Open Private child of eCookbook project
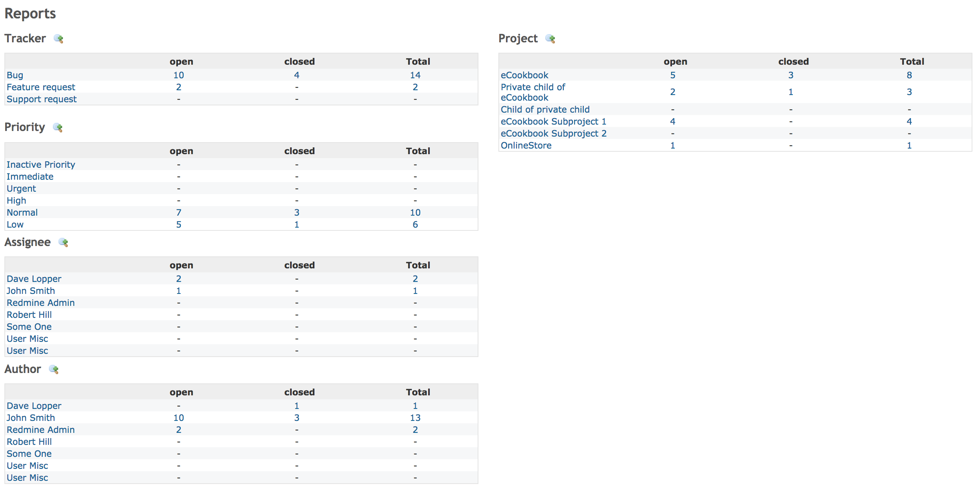 [533, 92]
